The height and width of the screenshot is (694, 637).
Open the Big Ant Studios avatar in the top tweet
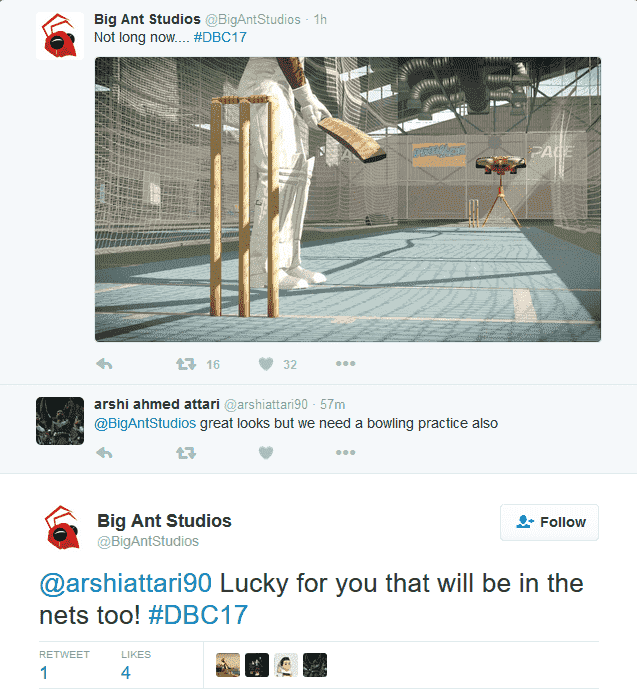tap(60, 36)
